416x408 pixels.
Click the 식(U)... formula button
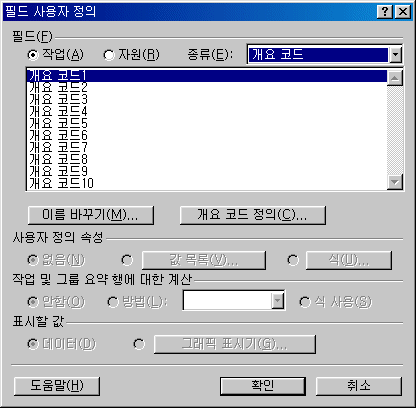coord(349,260)
